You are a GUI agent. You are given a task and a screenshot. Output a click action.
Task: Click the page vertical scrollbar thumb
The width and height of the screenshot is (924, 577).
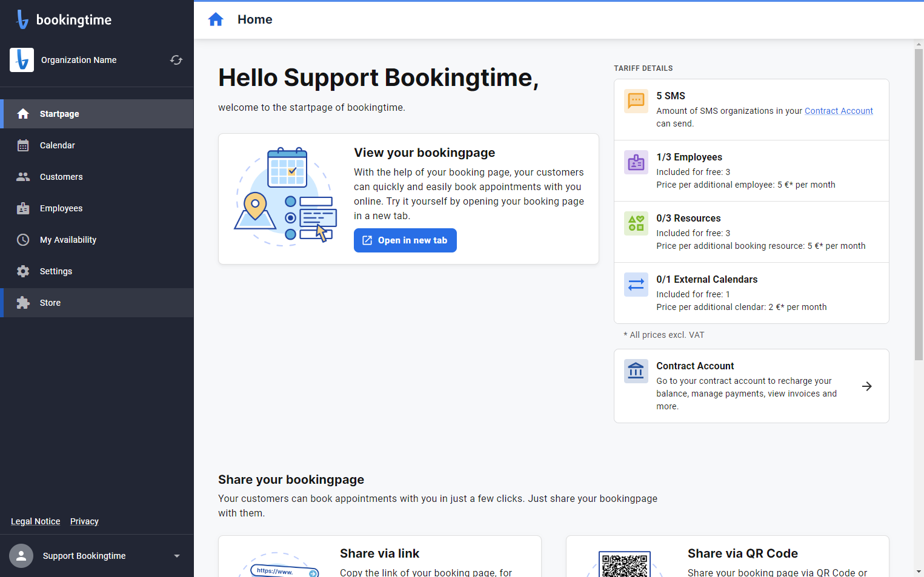point(919,205)
